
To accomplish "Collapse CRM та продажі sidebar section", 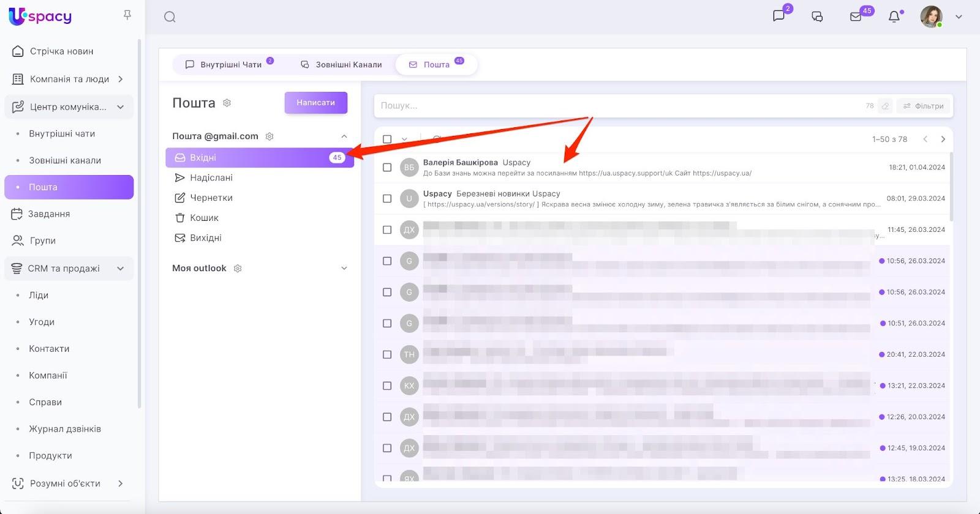I will tap(121, 269).
